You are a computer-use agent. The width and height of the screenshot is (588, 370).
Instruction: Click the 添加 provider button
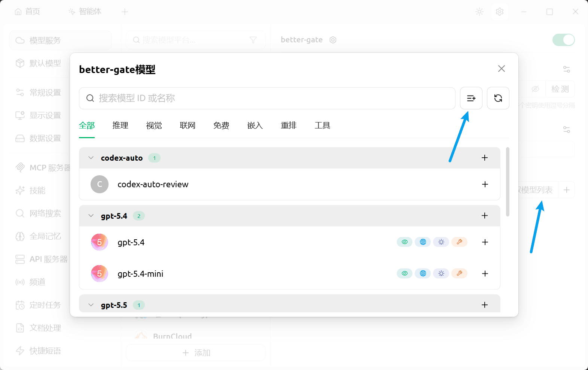(x=196, y=353)
